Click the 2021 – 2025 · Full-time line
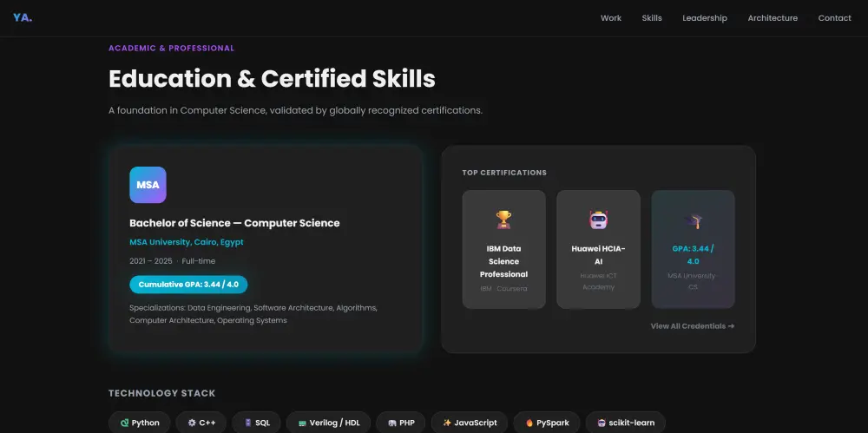The image size is (868, 433). [x=172, y=261]
